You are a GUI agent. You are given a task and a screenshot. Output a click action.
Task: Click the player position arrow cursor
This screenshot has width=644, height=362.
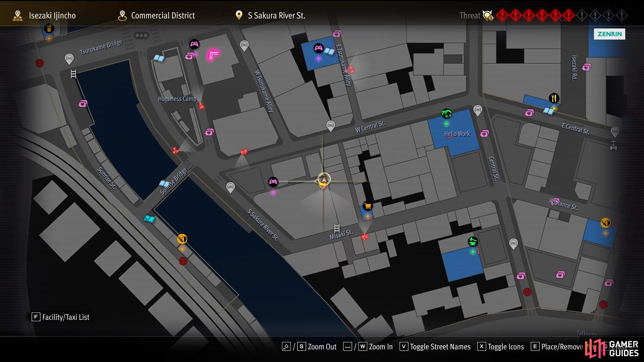(x=324, y=180)
